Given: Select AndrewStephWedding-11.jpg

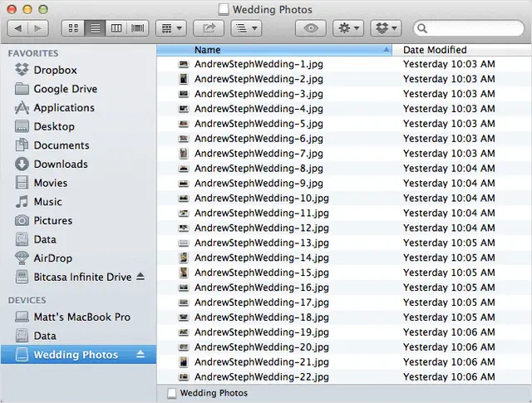Looking at the screenshot, I should pyautogui.click(x=344, y=214).
